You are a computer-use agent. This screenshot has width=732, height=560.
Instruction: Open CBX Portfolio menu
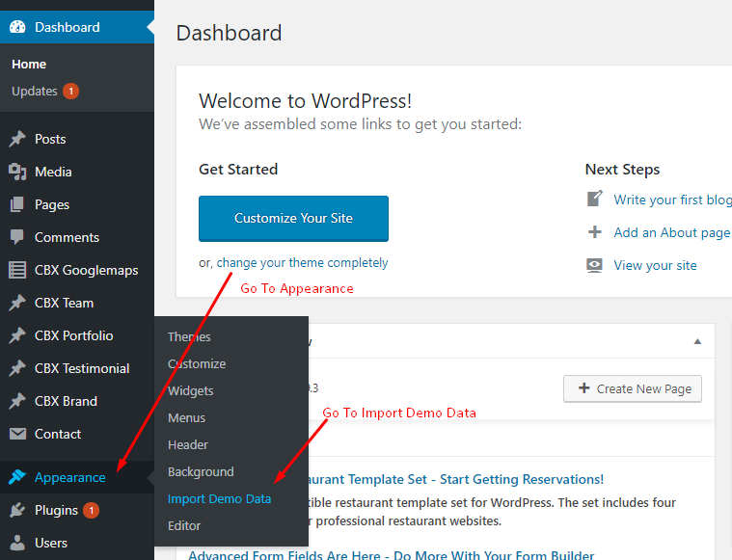tap(77, 335)
